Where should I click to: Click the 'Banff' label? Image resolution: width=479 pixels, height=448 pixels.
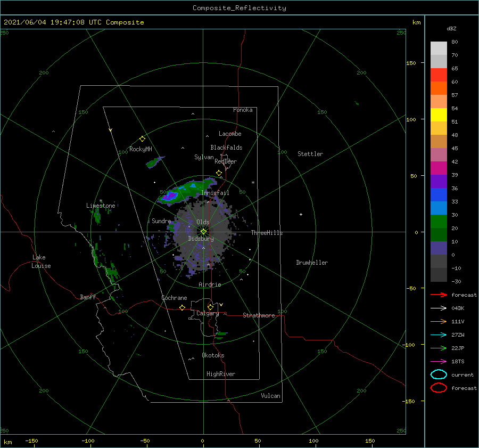point(88,297)
